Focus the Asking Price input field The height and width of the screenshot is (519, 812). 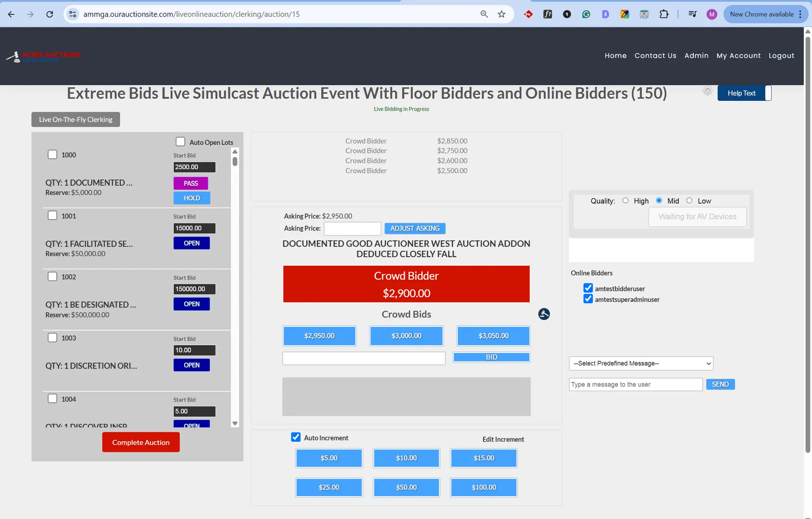[352, 229]
